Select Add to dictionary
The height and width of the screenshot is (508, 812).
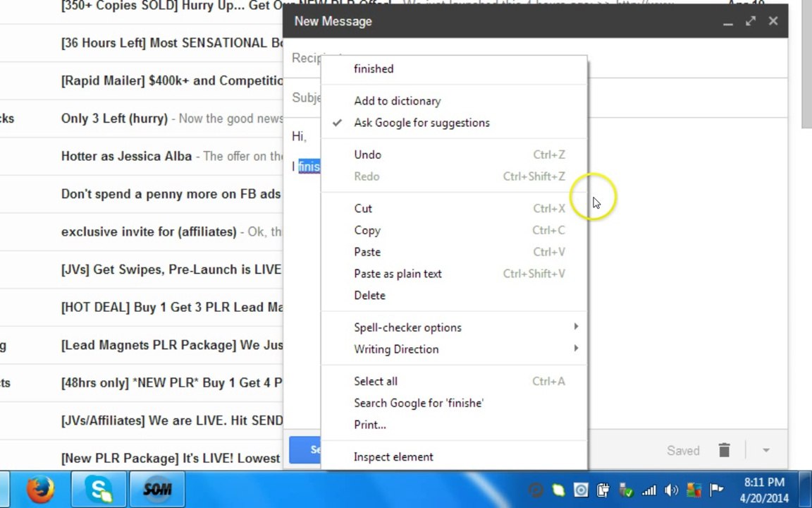[x=454, y=101]
